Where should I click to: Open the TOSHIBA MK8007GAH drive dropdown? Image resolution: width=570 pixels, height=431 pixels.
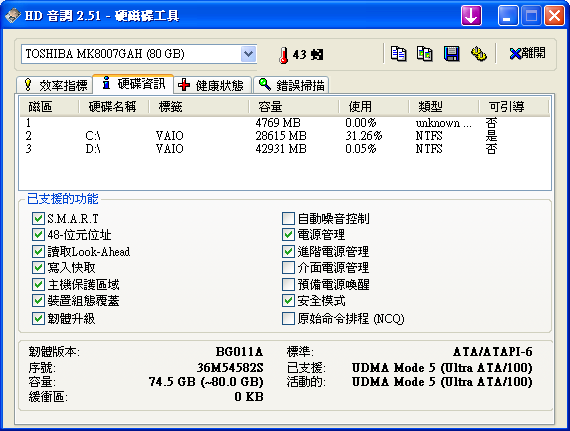point(248,54)
